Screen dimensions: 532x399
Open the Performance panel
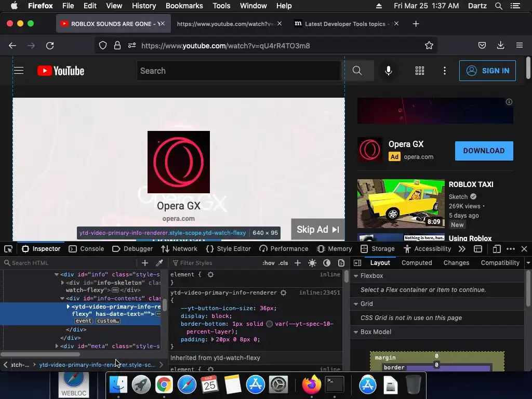pyautogui.click(x=284, y=249)
